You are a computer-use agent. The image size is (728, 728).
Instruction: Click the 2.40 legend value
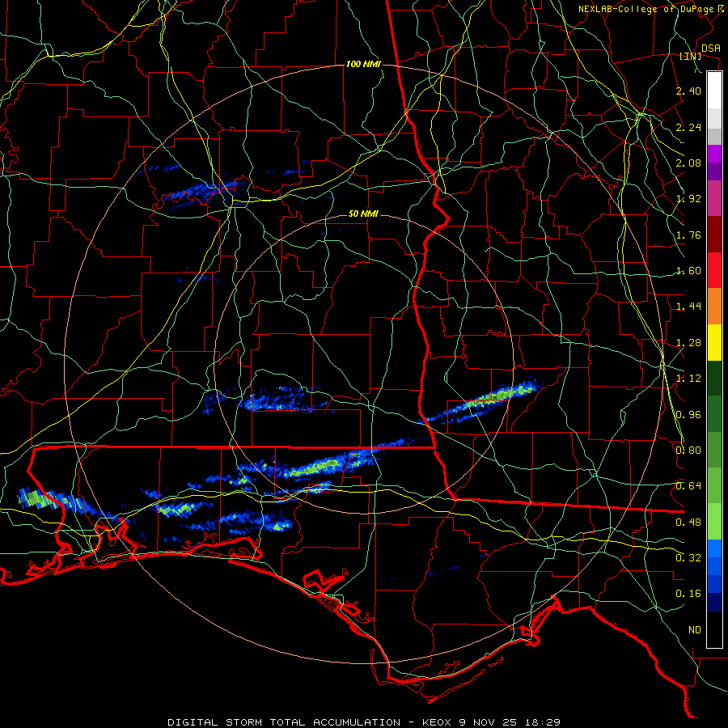point(688,91)
